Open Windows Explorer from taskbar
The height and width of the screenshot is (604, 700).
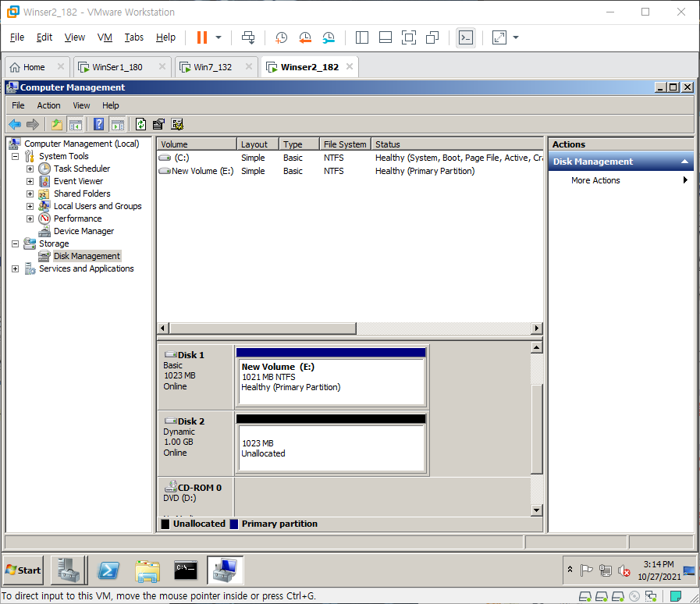(147, 570)
